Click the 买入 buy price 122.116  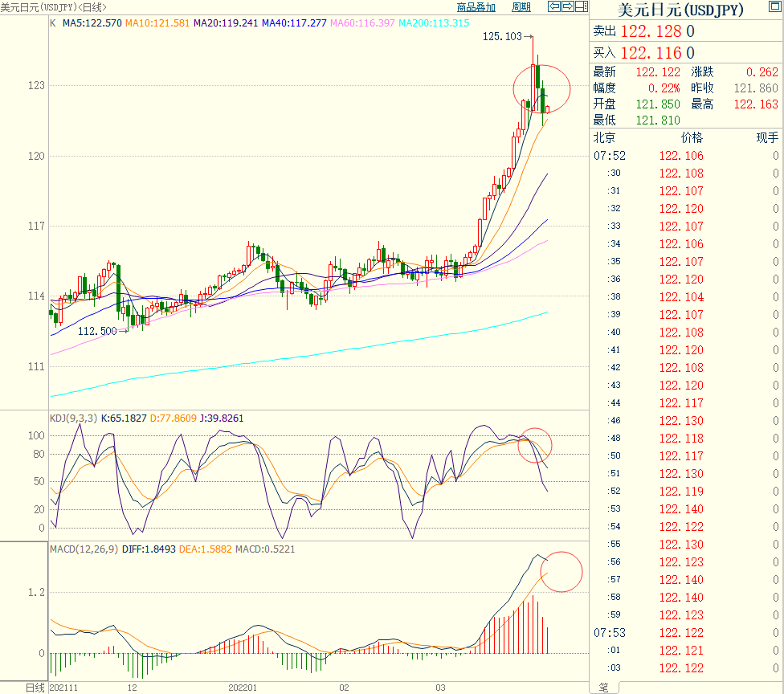coord(651,52)
